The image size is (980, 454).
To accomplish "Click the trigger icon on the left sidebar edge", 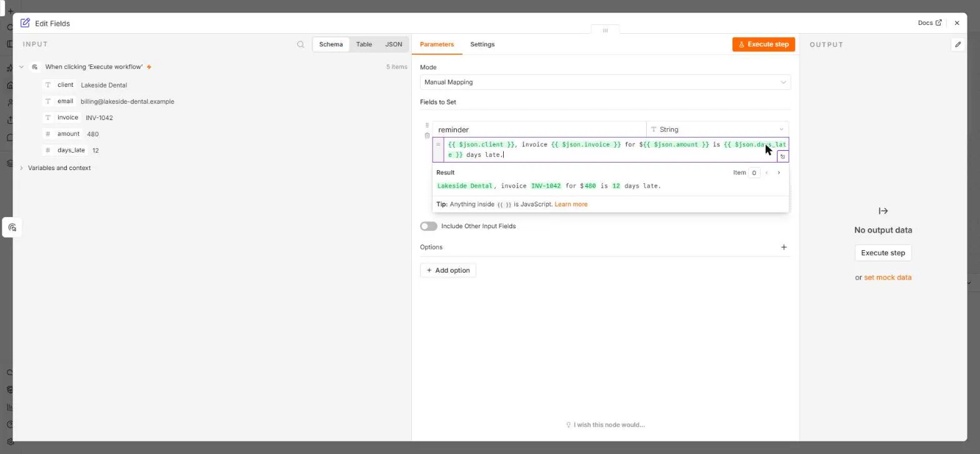I will coord(12,228).
